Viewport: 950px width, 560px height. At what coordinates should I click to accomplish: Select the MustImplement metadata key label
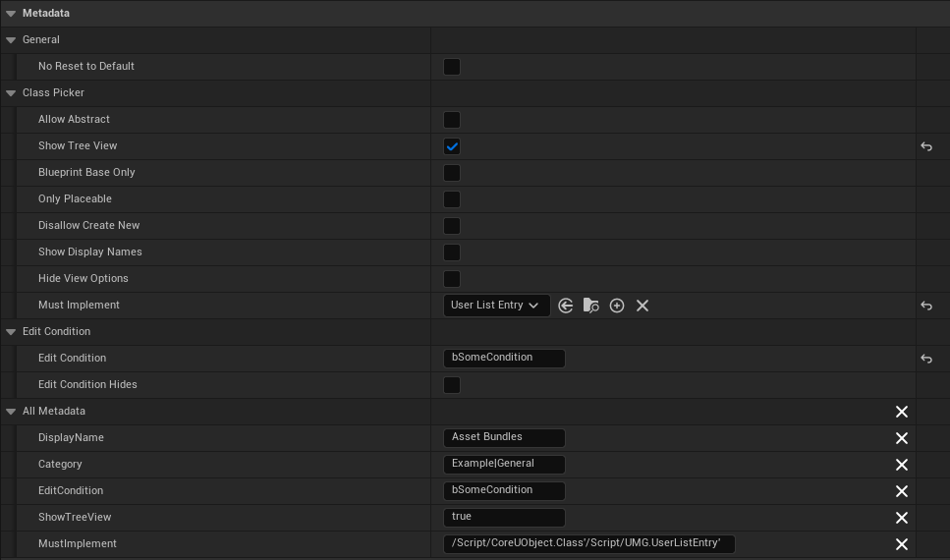(x=78, y=543)
